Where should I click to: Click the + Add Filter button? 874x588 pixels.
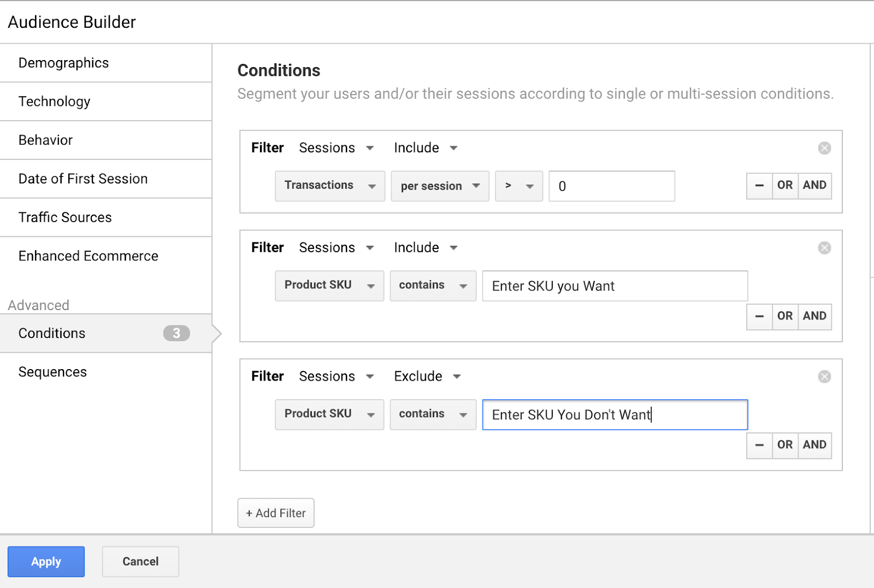pyautogui.click(x=276, y=513)
